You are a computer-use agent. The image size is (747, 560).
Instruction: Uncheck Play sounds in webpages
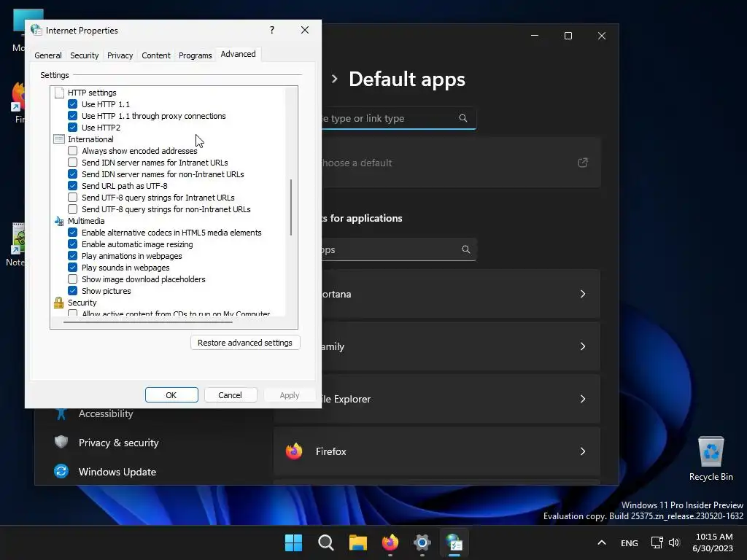coord(72,267)
